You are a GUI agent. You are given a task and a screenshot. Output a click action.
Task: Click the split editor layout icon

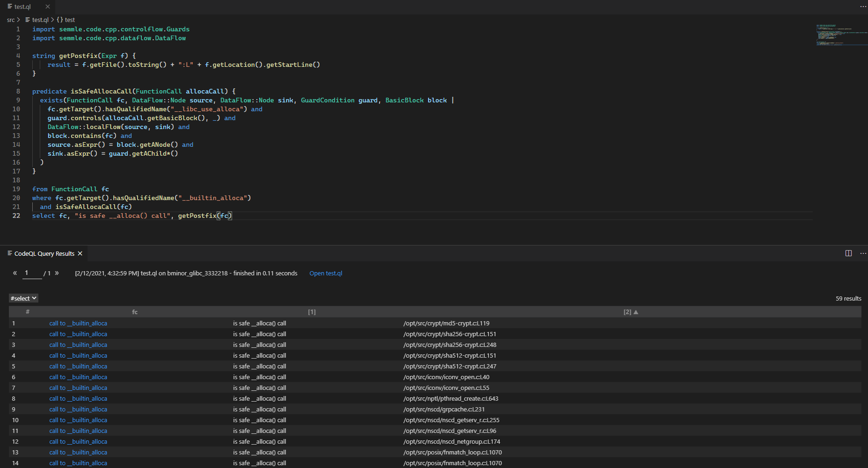[848, 253]
